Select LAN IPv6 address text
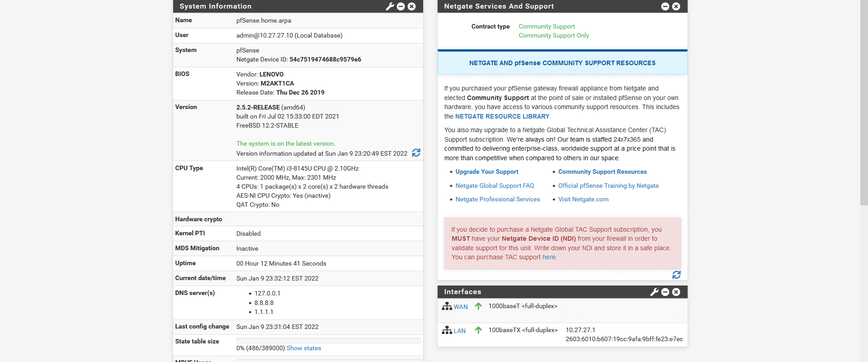 tap(624, 339)
